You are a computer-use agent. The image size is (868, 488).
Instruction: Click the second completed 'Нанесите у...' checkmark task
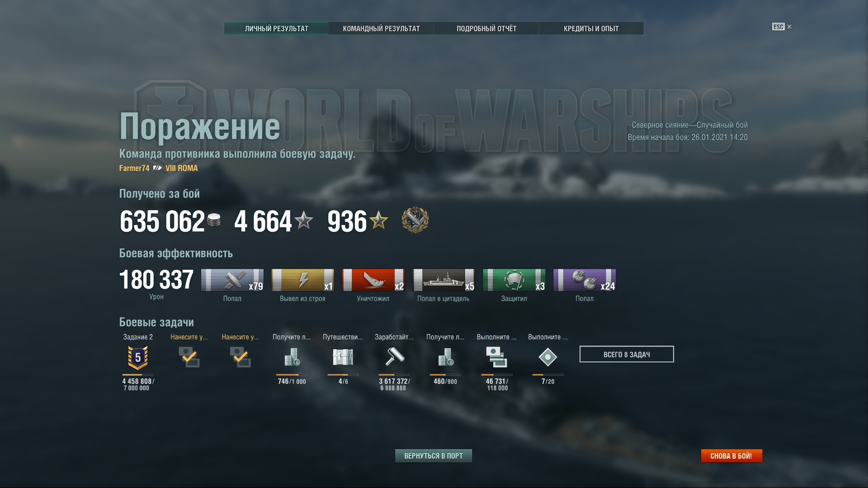coord(240,357)
